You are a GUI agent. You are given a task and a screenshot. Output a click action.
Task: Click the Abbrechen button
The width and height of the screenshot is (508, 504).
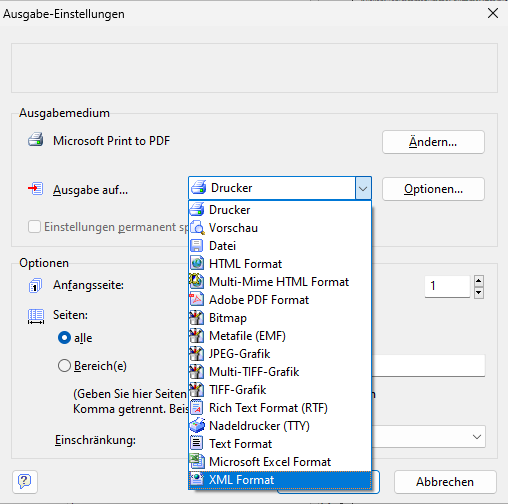[445, 482]
